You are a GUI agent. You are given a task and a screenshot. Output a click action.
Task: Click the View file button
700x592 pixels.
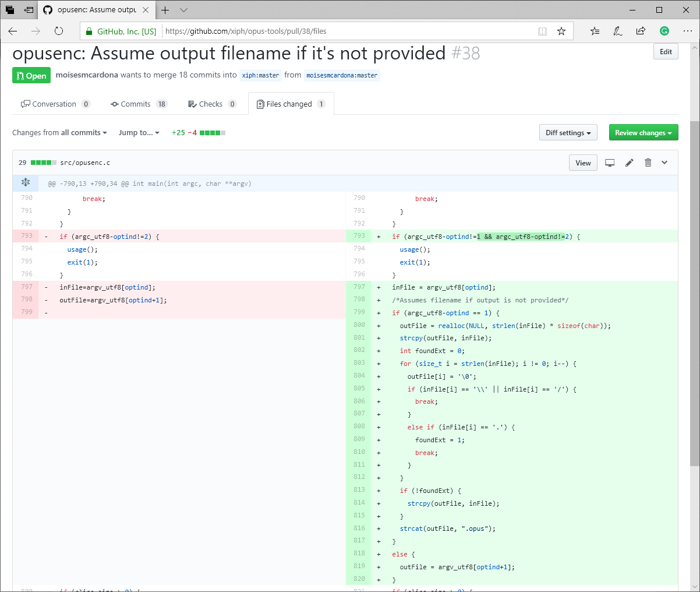[583, 163]
